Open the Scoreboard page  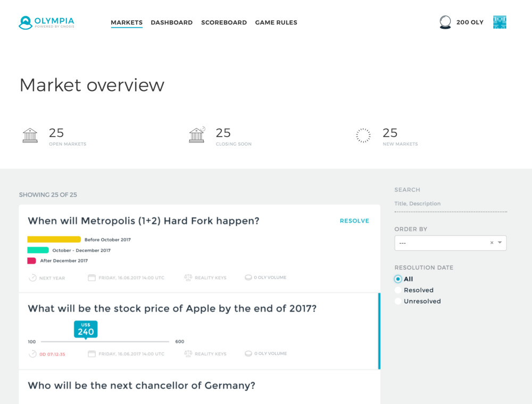pyautogui.click(x=223, y=22)
